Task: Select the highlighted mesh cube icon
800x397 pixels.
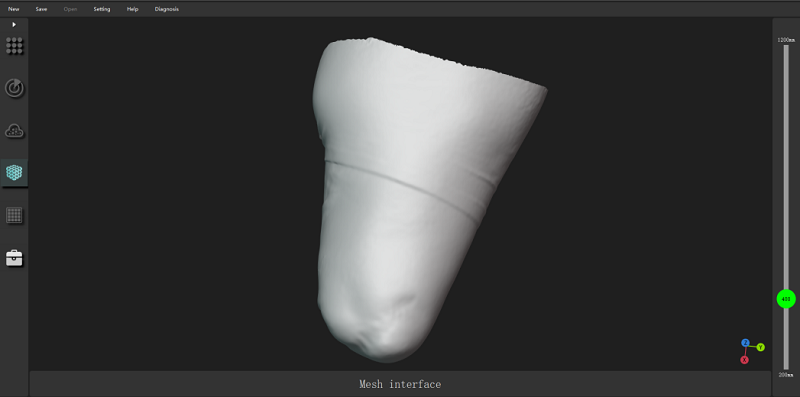Action: 14,172
